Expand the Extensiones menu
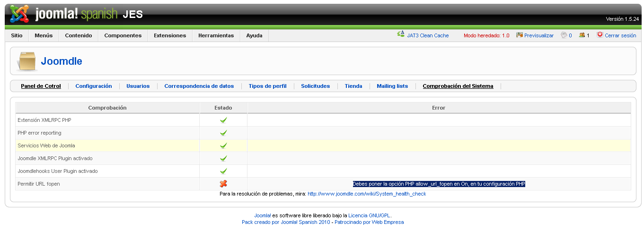 click(x=170, y=35)
